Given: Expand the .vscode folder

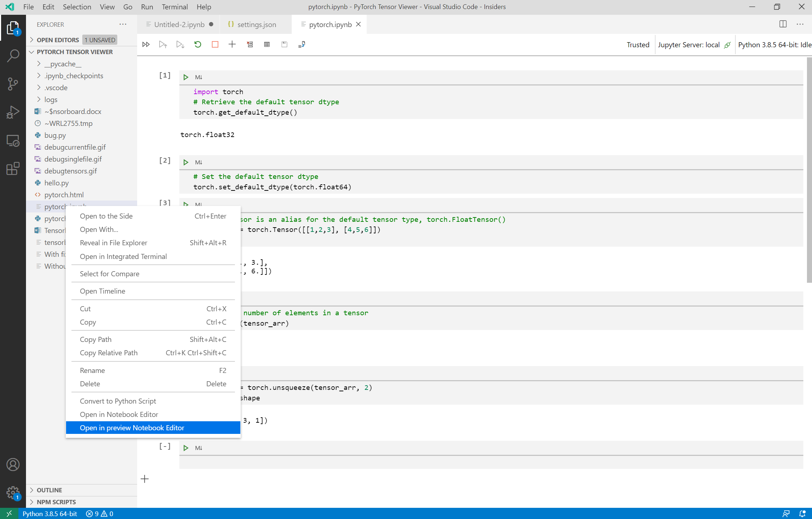Looking at the screenshot, I should pos(56,88).
